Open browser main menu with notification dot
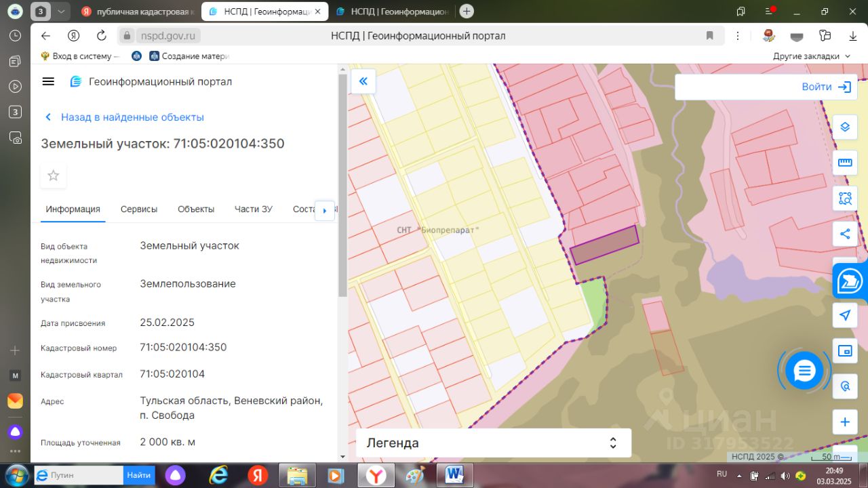868x488 pixels. (x=770, y=11)
